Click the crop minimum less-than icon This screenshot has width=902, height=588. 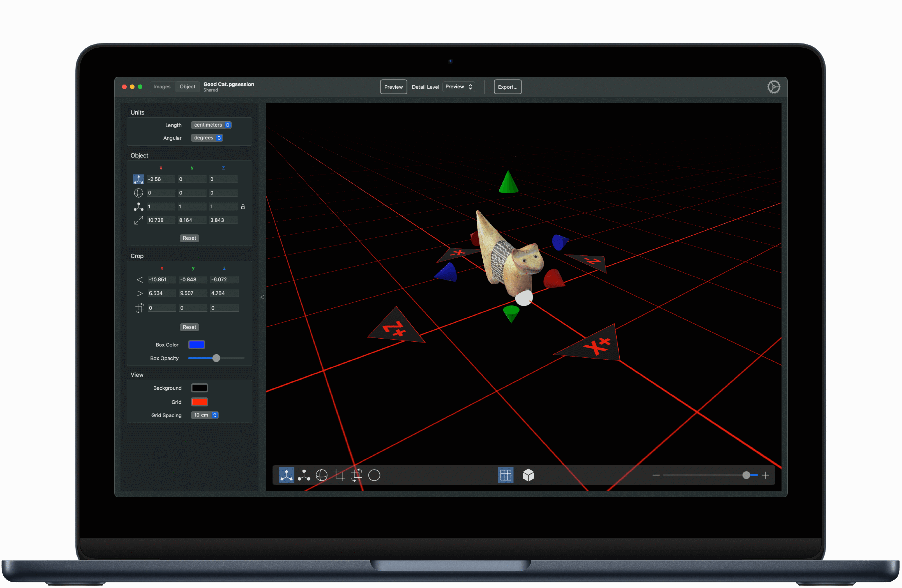click(x=140, y=280)
